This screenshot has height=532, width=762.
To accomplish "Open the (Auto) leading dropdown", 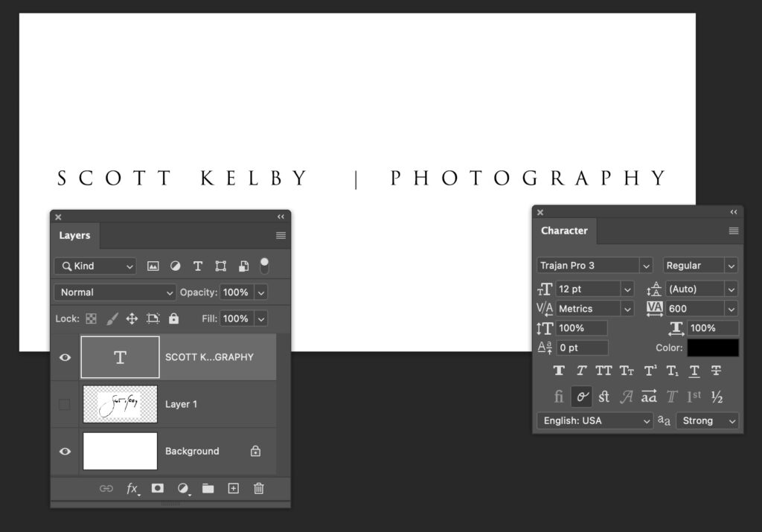I will pos(731,289).
